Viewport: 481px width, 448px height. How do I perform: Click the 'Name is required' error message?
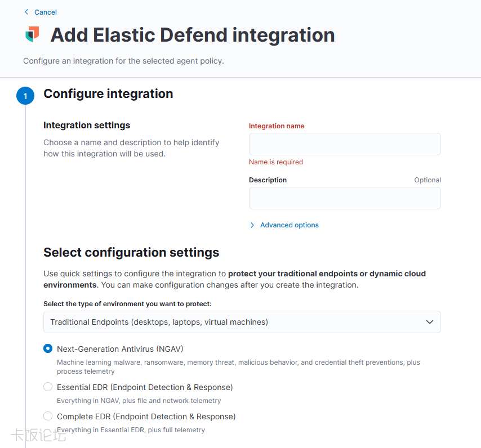[x=276, y=162]
